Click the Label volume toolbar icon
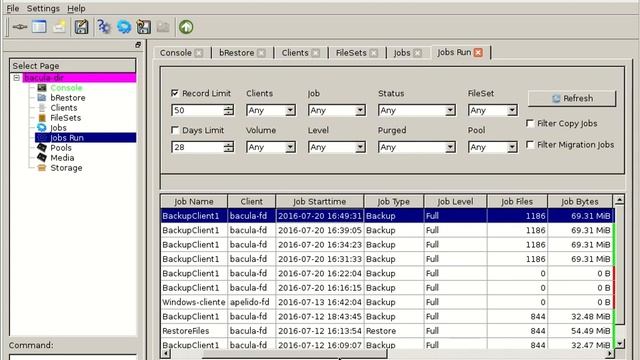 [59, 27]
